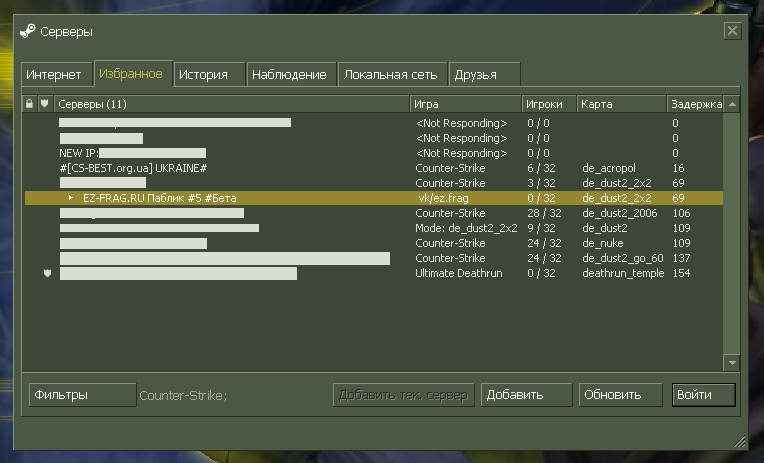Sort by Серверы (11) column header
Image resolution: width=764 pixels, height=463 pixels.
tap(231, 104)
